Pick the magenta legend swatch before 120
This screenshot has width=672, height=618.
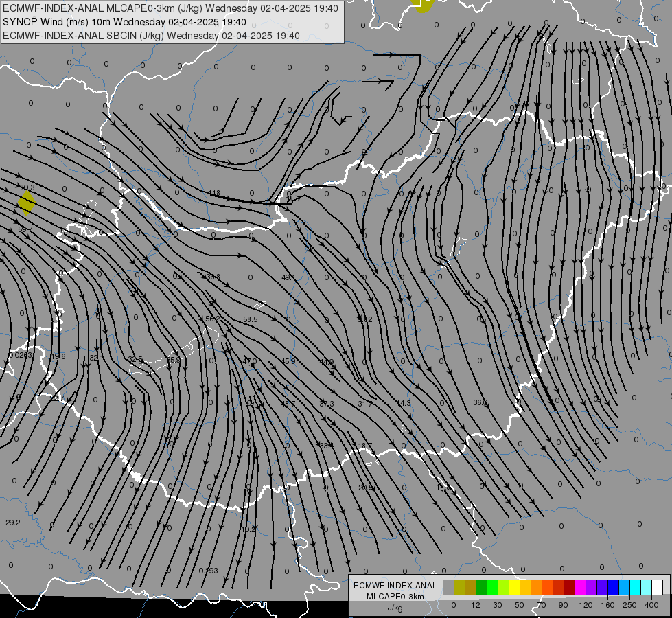(x=580, y=588)
